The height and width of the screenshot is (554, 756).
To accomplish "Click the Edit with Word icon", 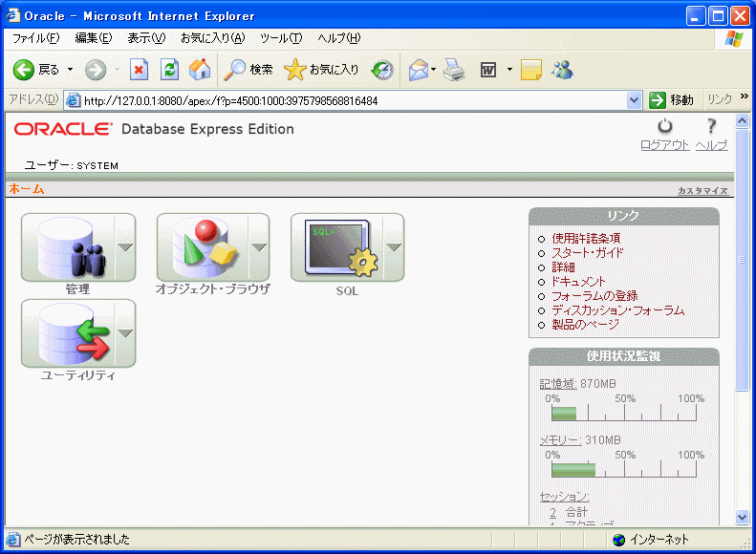I will coord(488,70).
